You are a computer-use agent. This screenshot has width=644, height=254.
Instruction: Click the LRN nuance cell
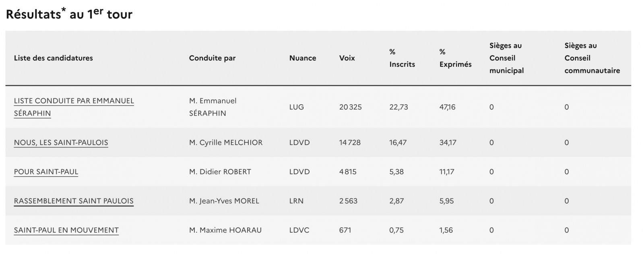tap(296, 201)
